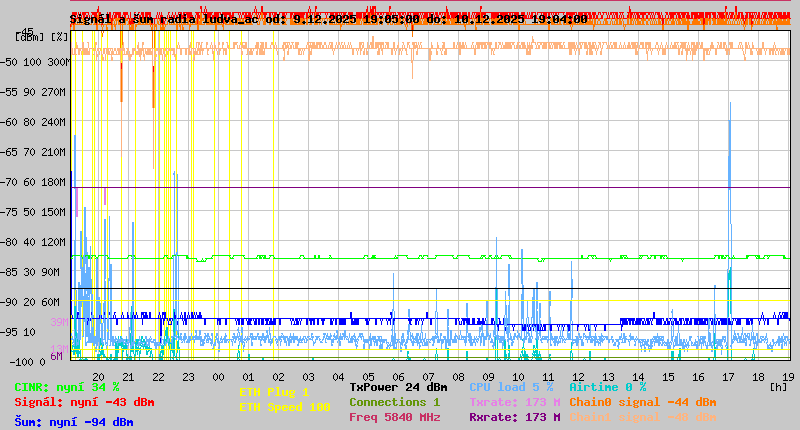Select the 'Signál: nyní -43 dBm' legend label

(84, 402)
